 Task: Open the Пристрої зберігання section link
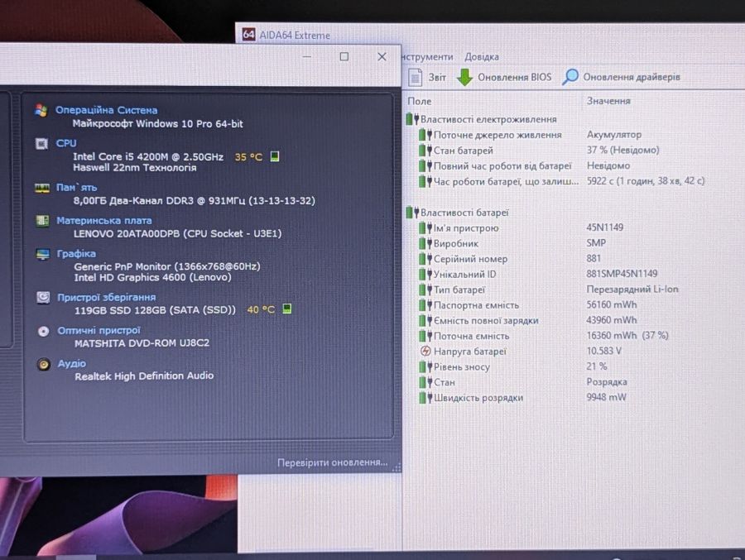(107, 297)
